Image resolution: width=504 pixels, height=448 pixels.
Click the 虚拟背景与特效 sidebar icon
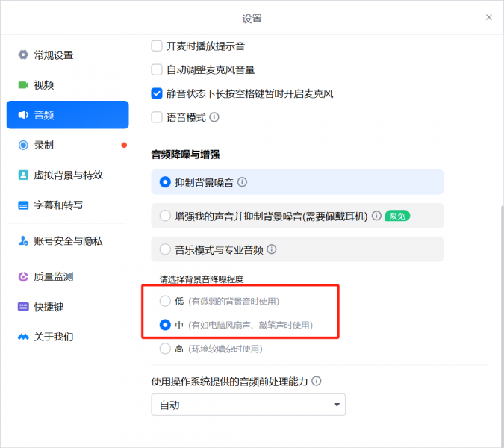(22, 175)
